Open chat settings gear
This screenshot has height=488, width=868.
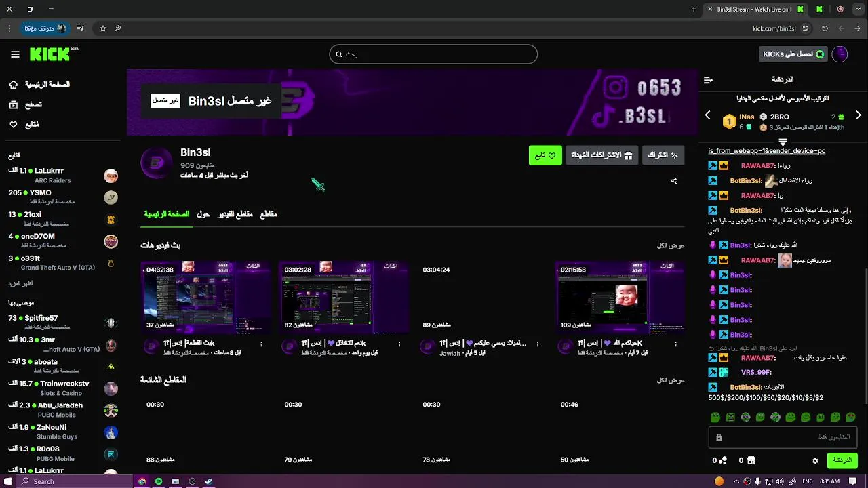click(815, 461)
